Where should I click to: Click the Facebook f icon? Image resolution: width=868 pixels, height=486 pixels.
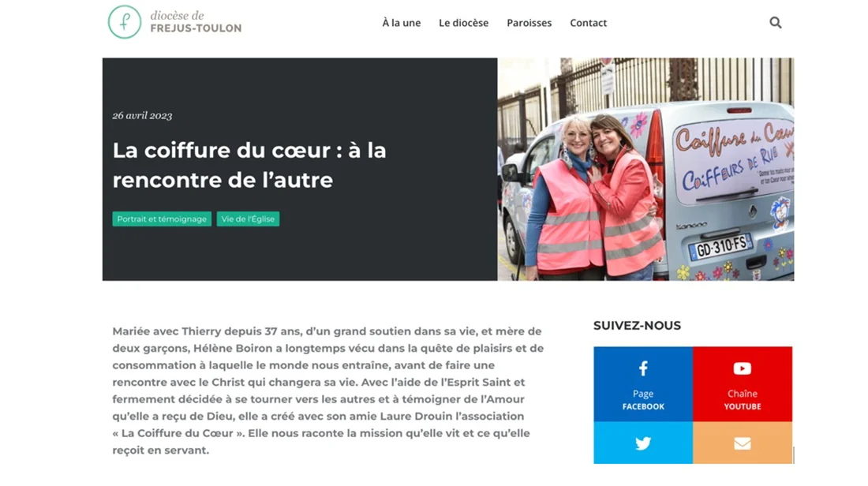tap(642, 368)
